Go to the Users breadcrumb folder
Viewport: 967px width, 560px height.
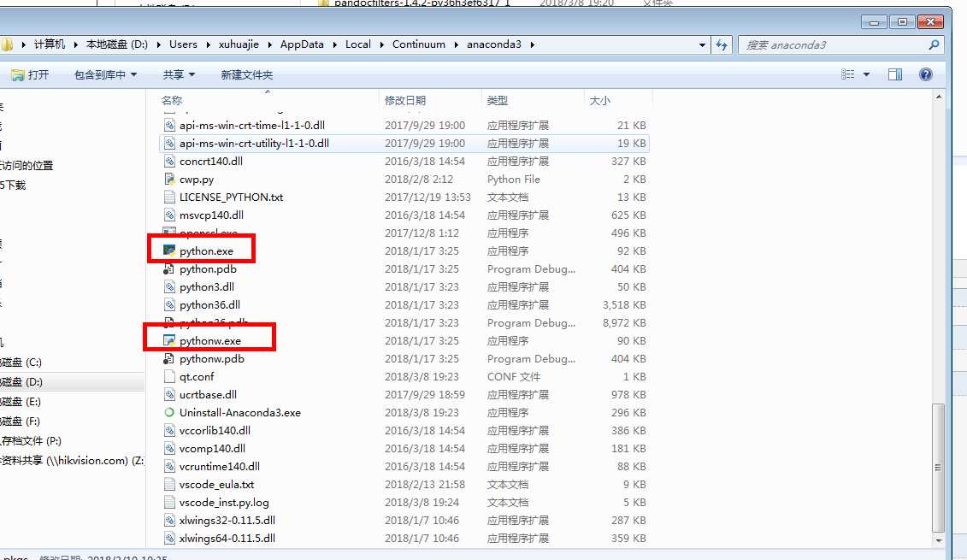(x=183, y=44)
